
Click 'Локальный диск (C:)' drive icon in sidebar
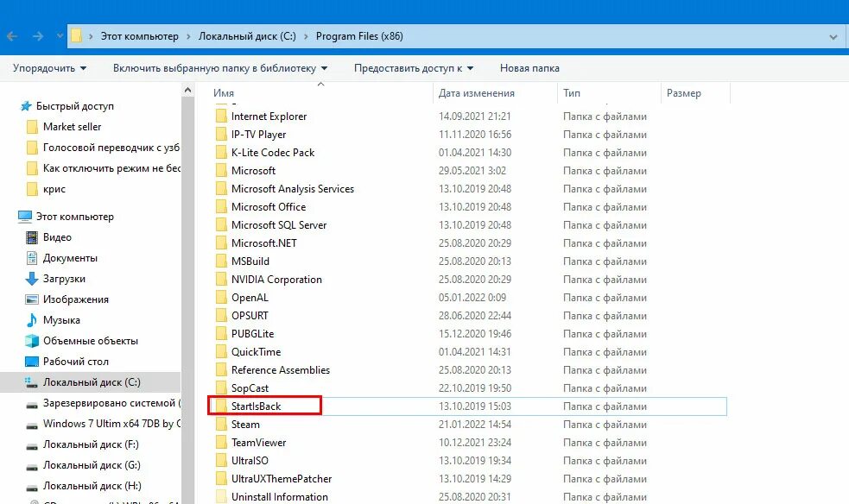31,382
